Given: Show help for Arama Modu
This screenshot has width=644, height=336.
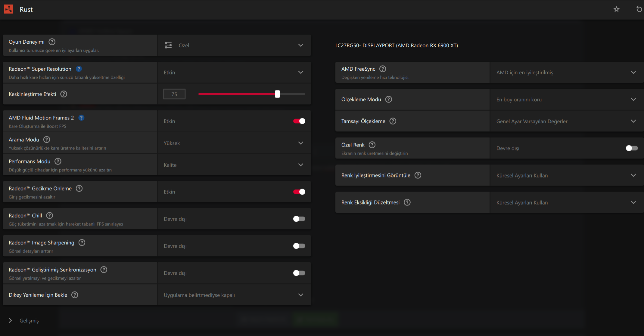Looking at the screenshot, I should click(47, 140).
